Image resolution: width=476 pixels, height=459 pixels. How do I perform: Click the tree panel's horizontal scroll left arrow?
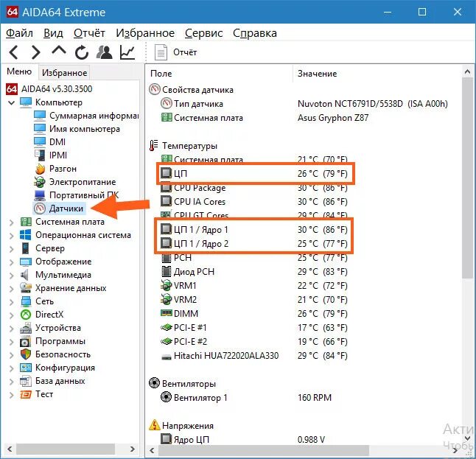tap(10, 449)
